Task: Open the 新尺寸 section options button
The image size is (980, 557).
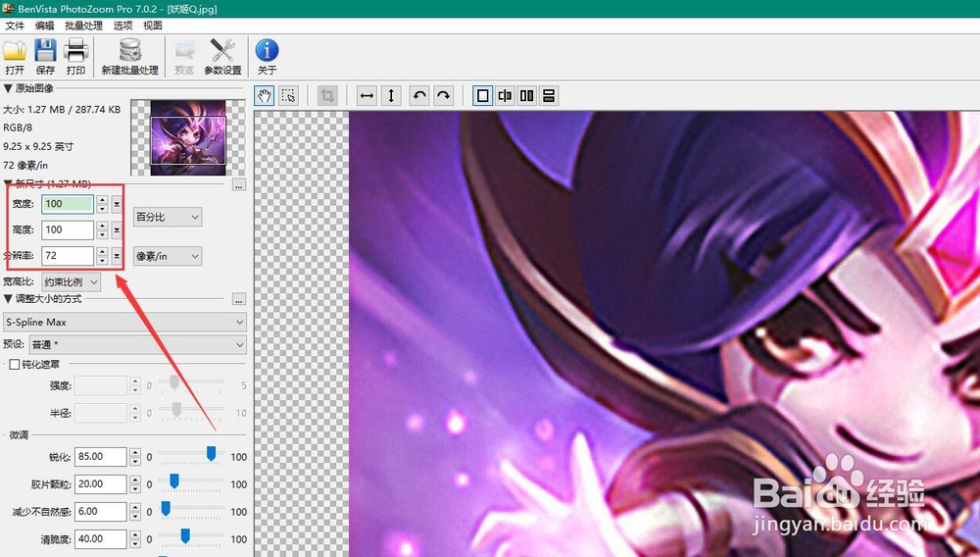Action: 239,185
